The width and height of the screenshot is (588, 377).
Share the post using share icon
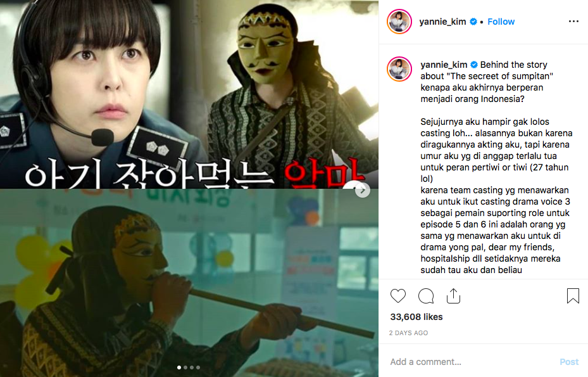[x=453, y=296]
